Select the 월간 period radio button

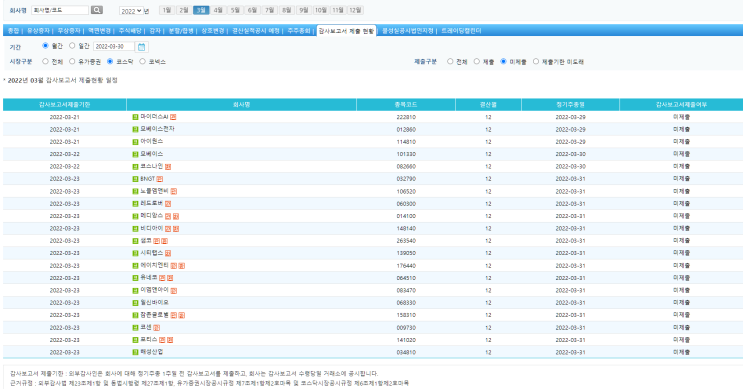click(45, 46)
